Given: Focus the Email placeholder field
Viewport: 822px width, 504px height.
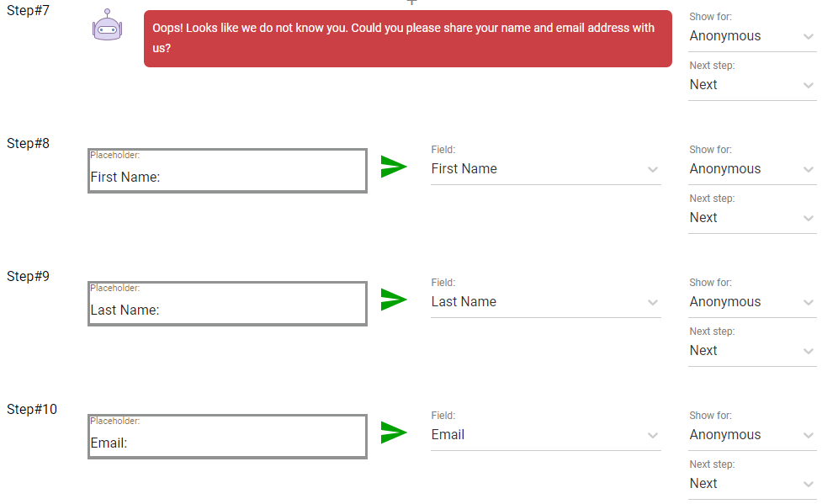Looking at the screenshot, I should coord(227,437).
